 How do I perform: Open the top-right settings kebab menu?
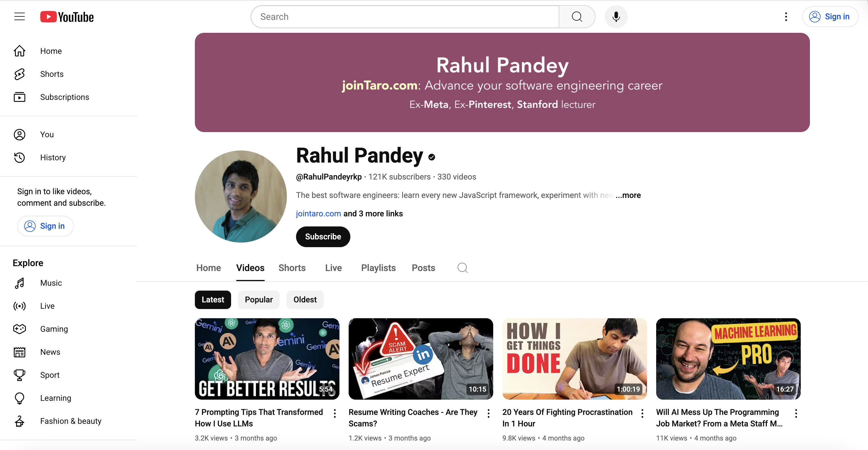click(x=786, y=16)
